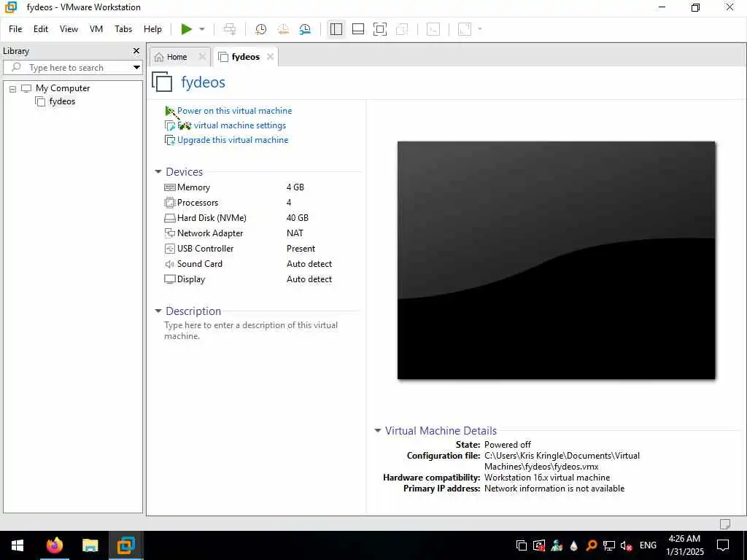The image size is (747, 560).
Task: Click the orange magnifier tray icon
Action: point(591,545)
